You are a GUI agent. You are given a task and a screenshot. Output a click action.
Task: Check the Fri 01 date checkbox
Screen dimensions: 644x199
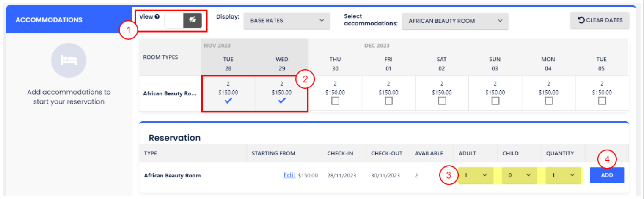pyautogui.click(x=388, y=101)
